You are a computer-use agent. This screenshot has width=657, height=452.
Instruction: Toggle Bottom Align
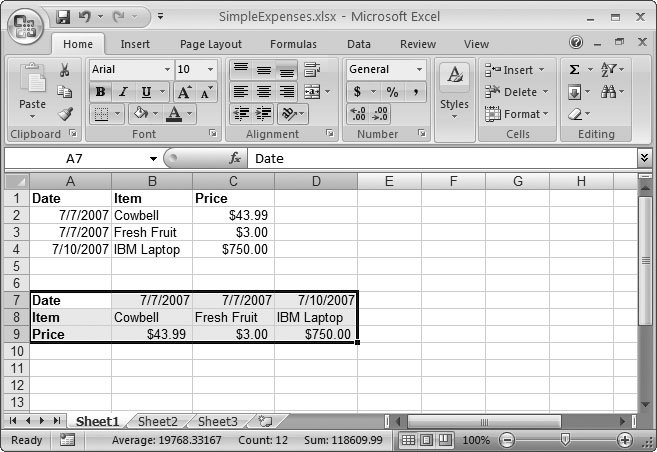[287, 70]
